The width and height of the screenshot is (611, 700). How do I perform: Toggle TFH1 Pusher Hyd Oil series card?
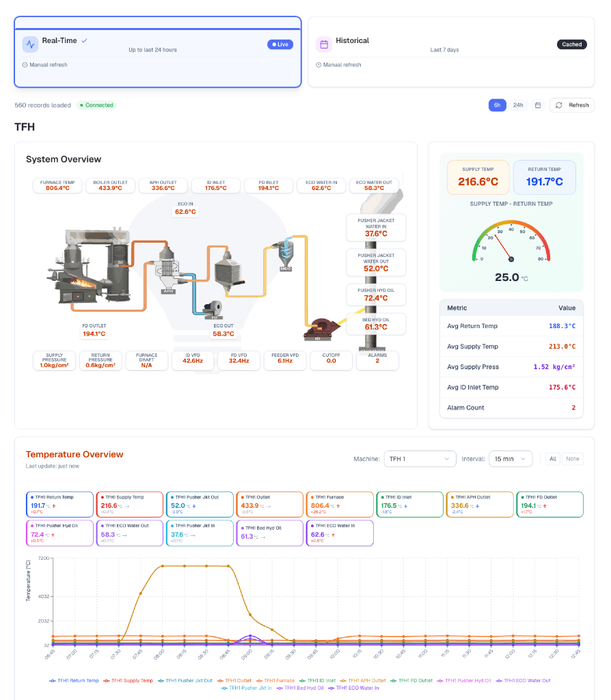tap(60, 533)
